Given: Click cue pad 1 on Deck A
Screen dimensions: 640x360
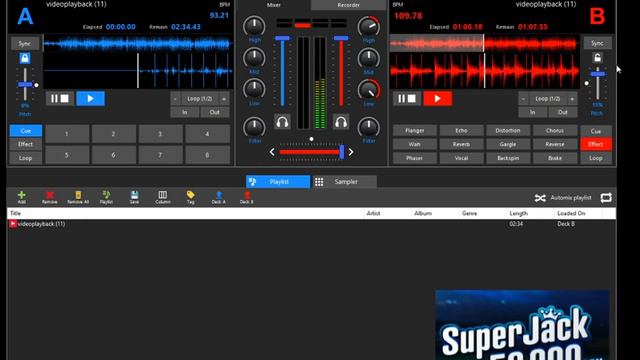Looking at the screenshot, I should pyautogui.click(x=67, y=134).
